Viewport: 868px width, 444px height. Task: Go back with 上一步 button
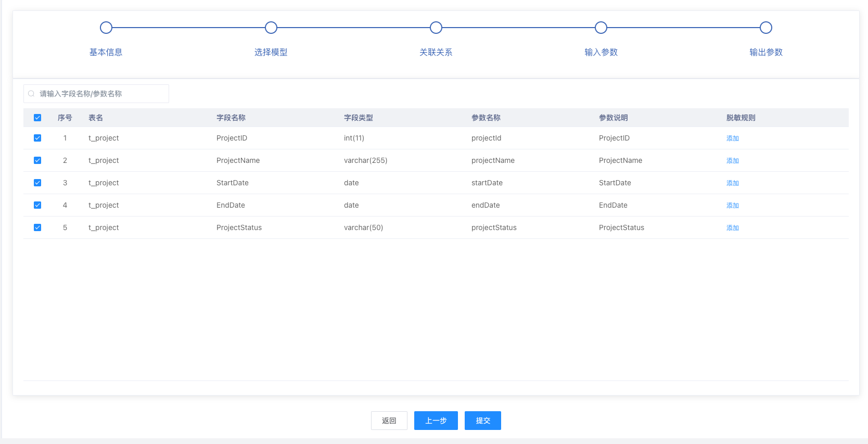coord(436,421)
